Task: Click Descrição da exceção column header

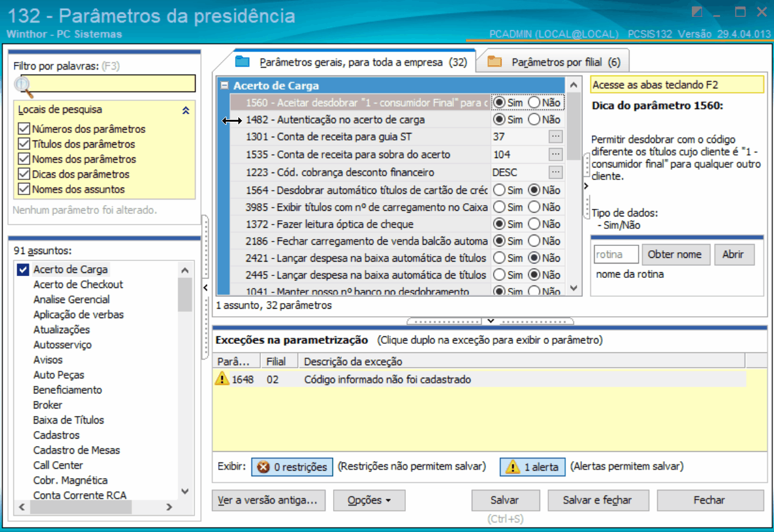Action: (x=522, y=361)
